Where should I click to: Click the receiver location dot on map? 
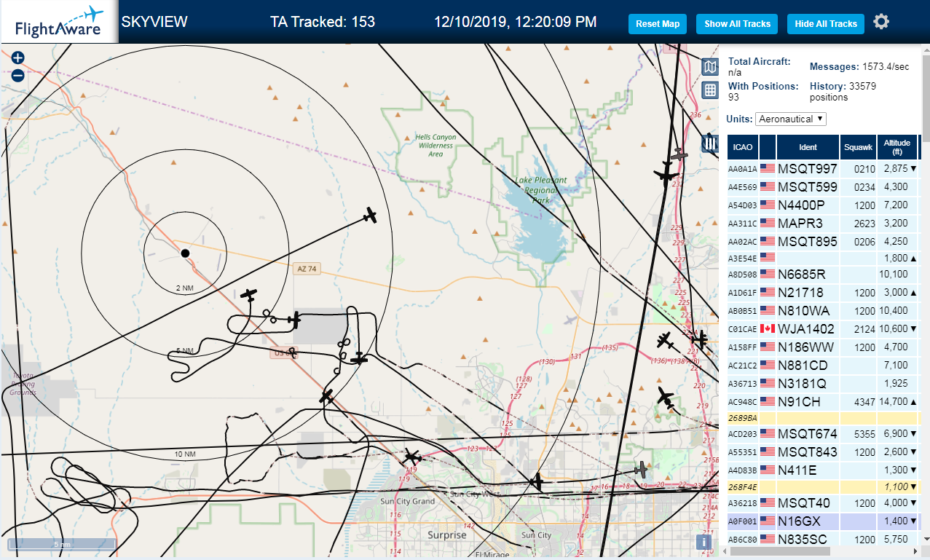coord(185,253)
